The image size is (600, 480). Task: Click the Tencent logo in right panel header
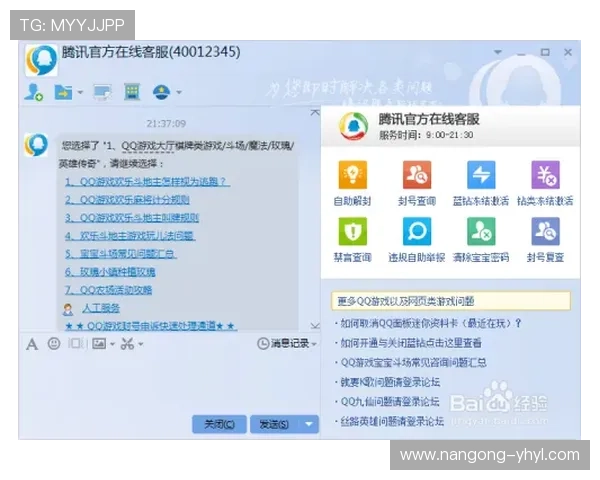pos(353,126)
